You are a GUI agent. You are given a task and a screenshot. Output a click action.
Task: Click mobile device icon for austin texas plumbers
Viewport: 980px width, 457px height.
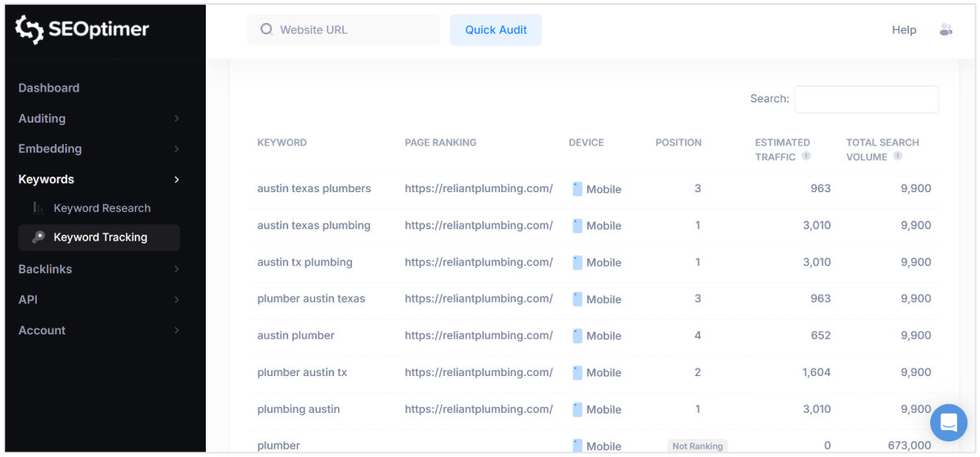pyautogui.click(x=577, y=189)
